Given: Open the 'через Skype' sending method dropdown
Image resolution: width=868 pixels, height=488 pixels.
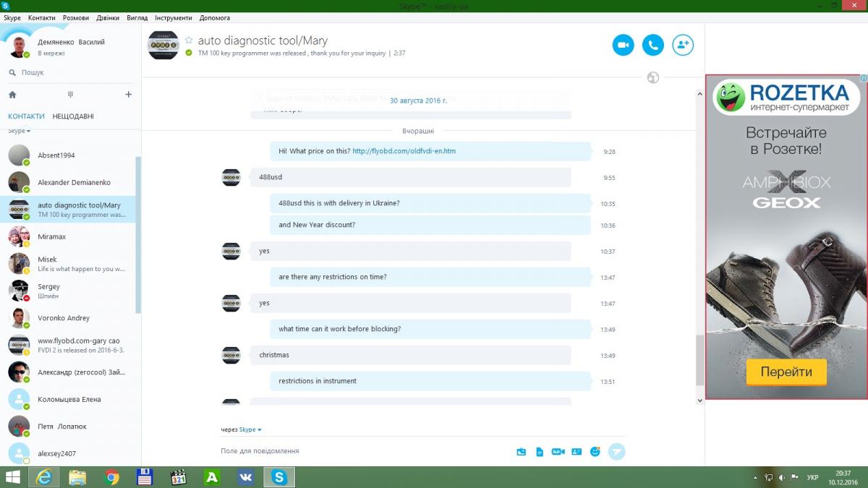Looking at the screenshot, I should coord(250,429).
